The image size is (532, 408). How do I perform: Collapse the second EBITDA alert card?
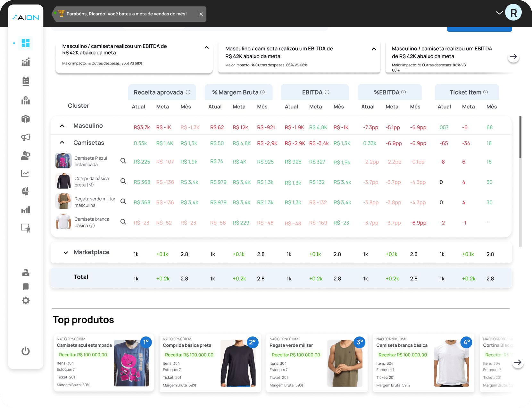click(x=374, y=49)
